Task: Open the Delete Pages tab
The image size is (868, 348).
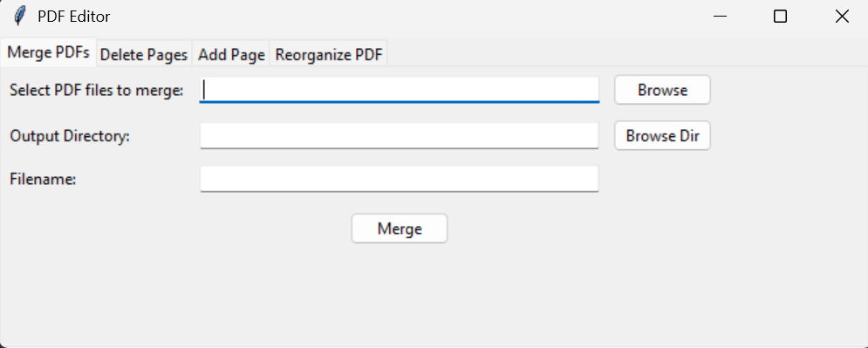Action: coord(144,55)
